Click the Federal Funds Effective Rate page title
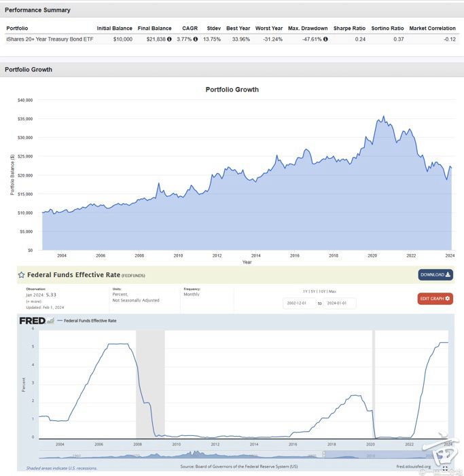Screen dimensions: 464x476 74,275
